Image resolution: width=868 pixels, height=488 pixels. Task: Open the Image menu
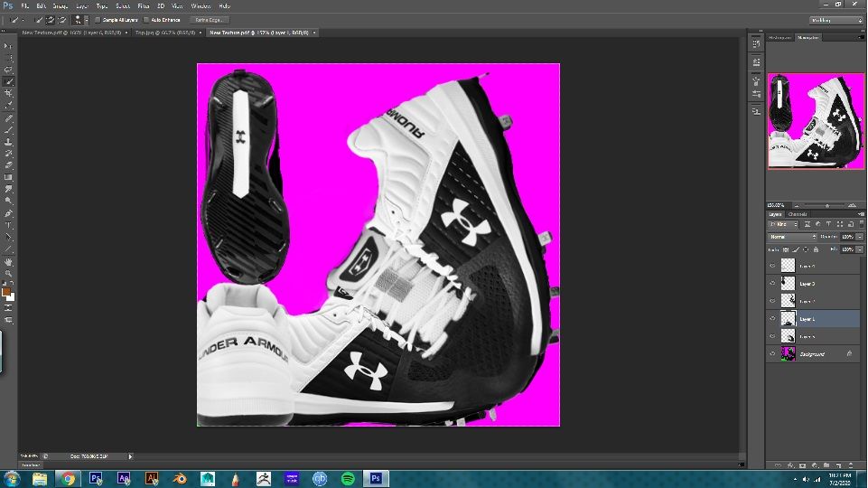[60, 6]
